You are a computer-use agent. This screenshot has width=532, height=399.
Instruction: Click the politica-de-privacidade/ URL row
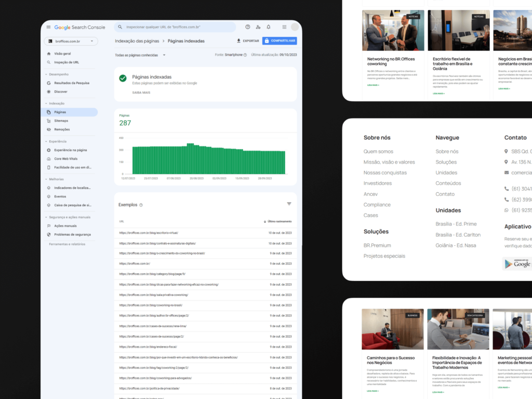(x=205, y=389)
